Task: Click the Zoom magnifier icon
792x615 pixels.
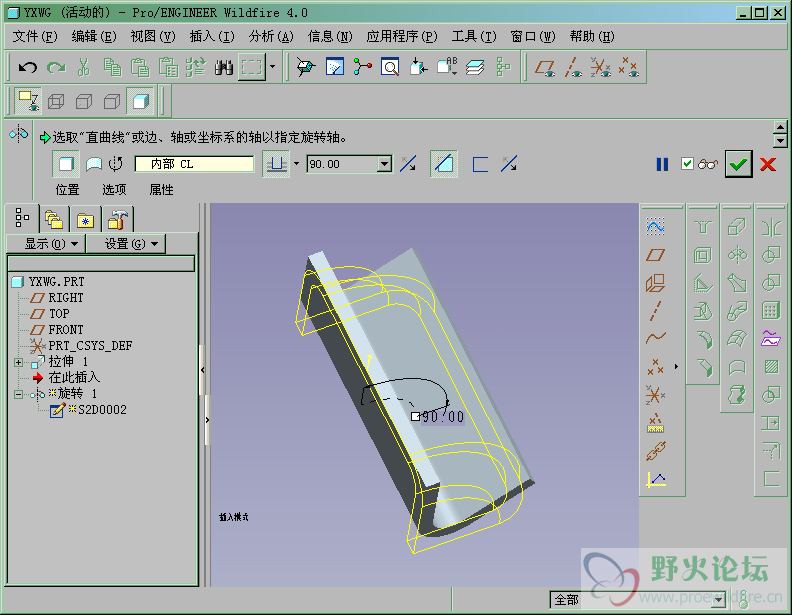Action: coord(390,67)
